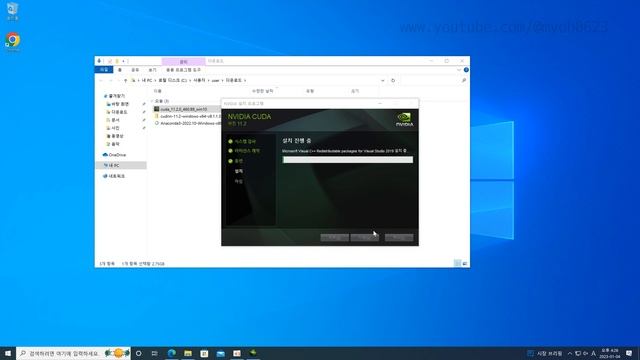Open the Recycle Bin on the desktop

13,11
